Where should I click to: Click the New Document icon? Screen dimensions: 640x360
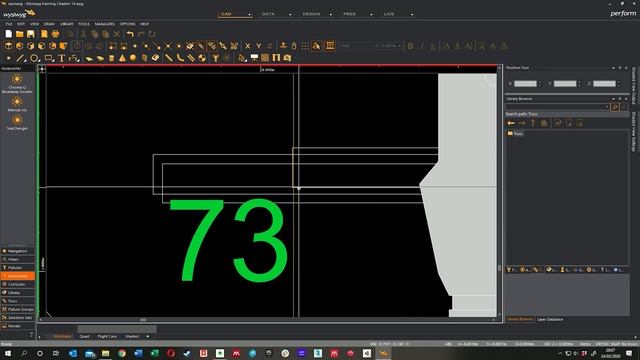pos(9,34)
